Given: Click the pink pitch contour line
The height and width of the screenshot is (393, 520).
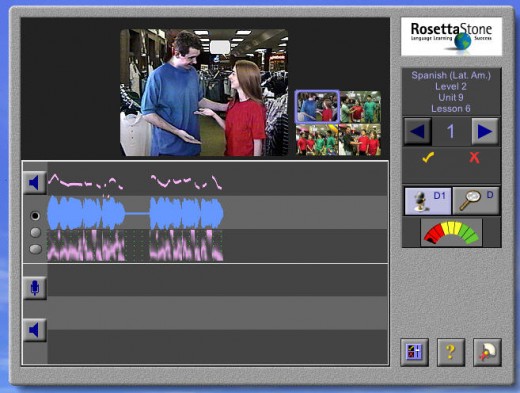Looking at the screenshot, I should tap(135, 182).
